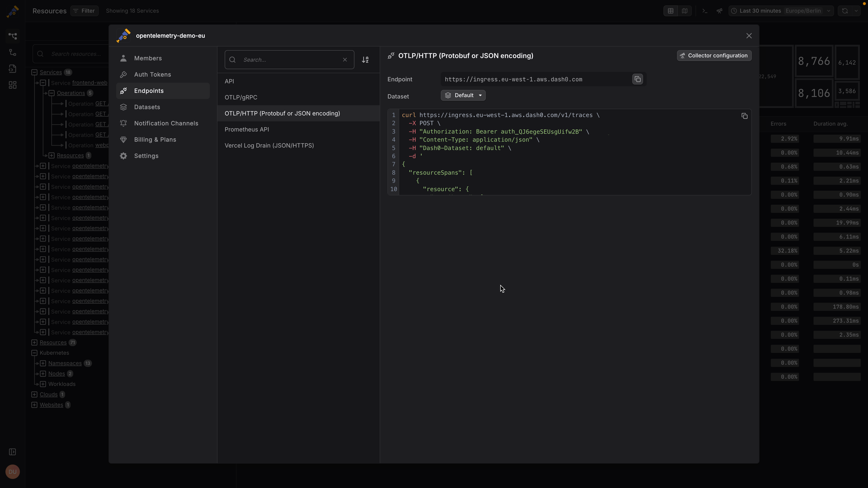Screen dimensions: 868x488
Task: Open the query terminal icon
Action: [x=705, y=11]
